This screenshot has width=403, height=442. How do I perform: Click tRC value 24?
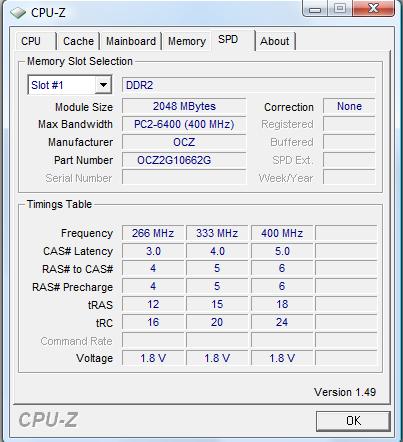coord(282,322)
